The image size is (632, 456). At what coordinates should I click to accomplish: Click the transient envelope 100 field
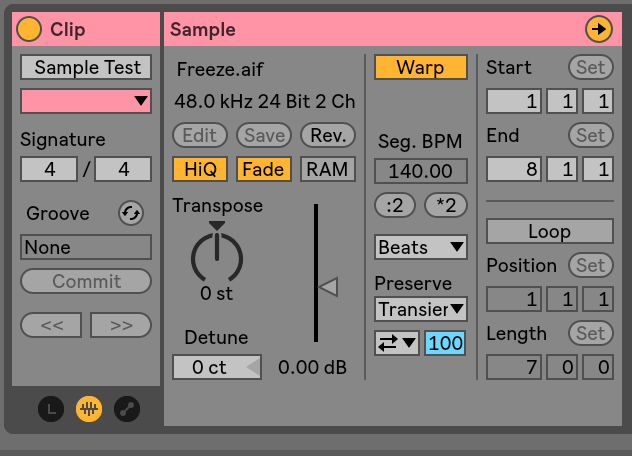[445, 343]
